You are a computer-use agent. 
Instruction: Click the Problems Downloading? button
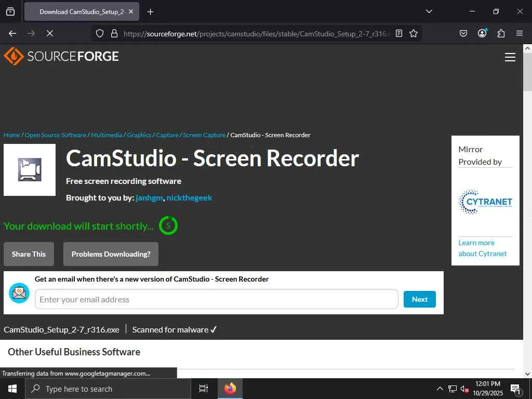(111, 254)
